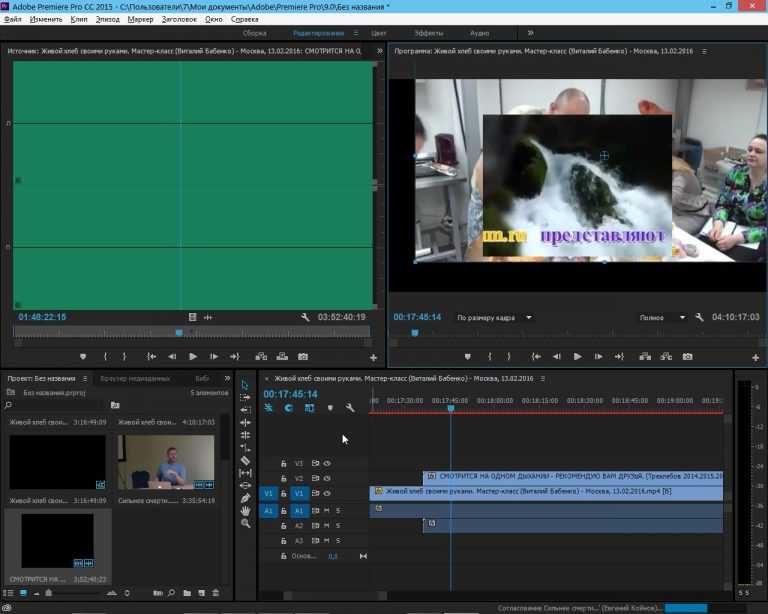Click Insert button in Source monitor
Image resolution: width=768 pixels, height=614 pixels.
261,357
